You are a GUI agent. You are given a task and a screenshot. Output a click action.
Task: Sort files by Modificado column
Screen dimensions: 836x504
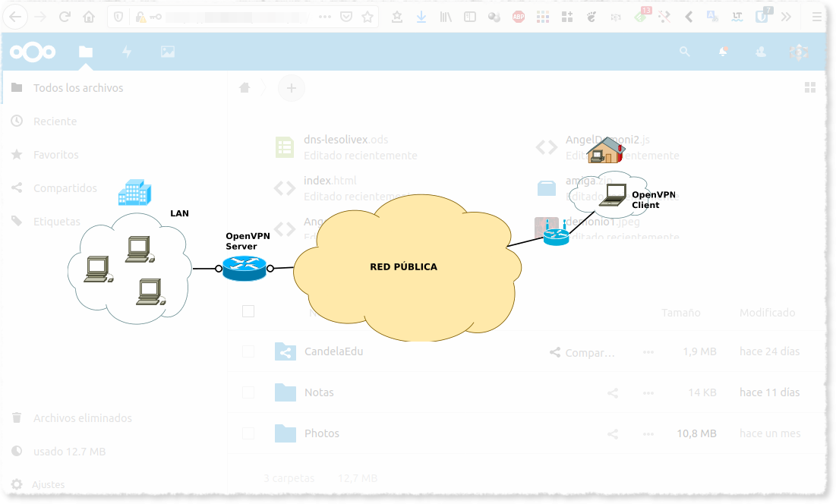767,313
